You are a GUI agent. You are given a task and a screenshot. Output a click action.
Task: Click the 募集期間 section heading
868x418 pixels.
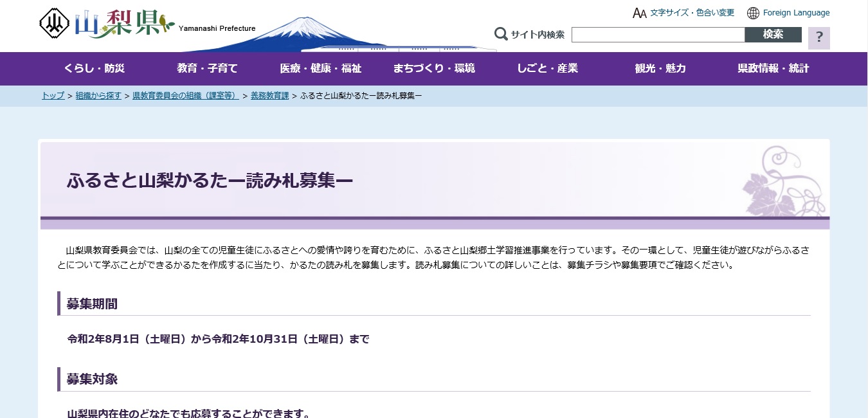click(x=92, y=304)
